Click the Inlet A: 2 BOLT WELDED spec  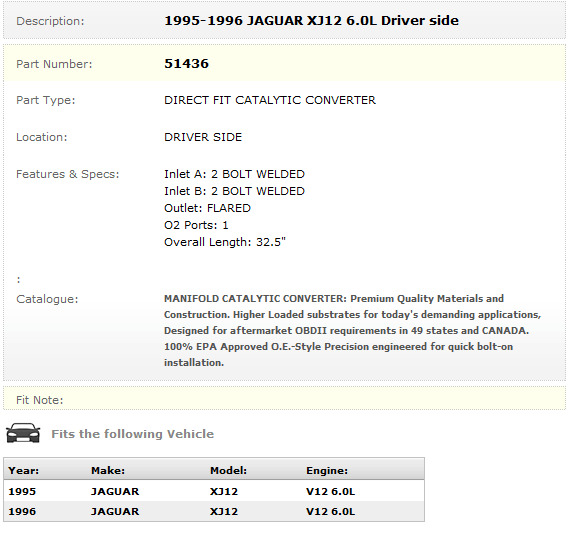tap(234, 174)
